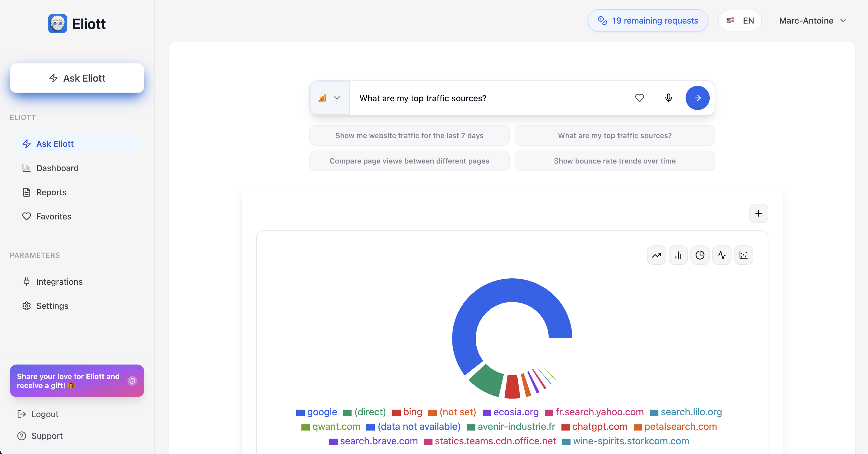Click the (direct) green legend swatch
The height and width of the screenshot is (454, 868).
click(x=347, y=413)
